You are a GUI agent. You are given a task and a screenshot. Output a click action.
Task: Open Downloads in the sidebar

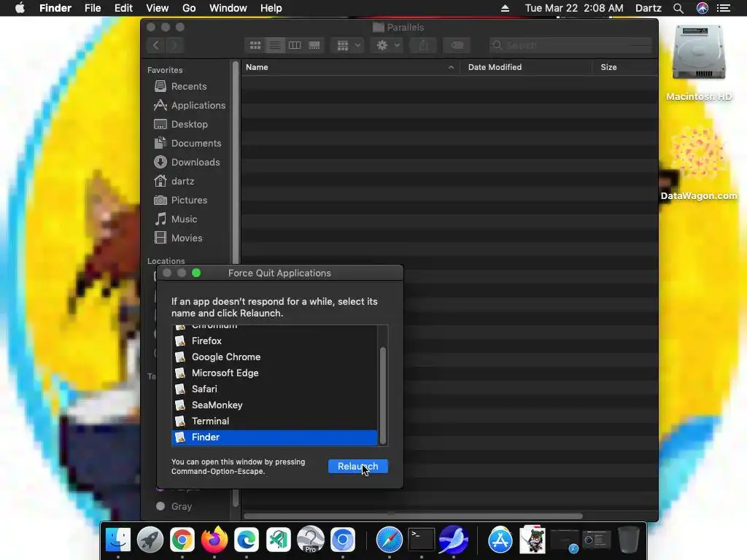pyautogui.click(x=188, y=162)
